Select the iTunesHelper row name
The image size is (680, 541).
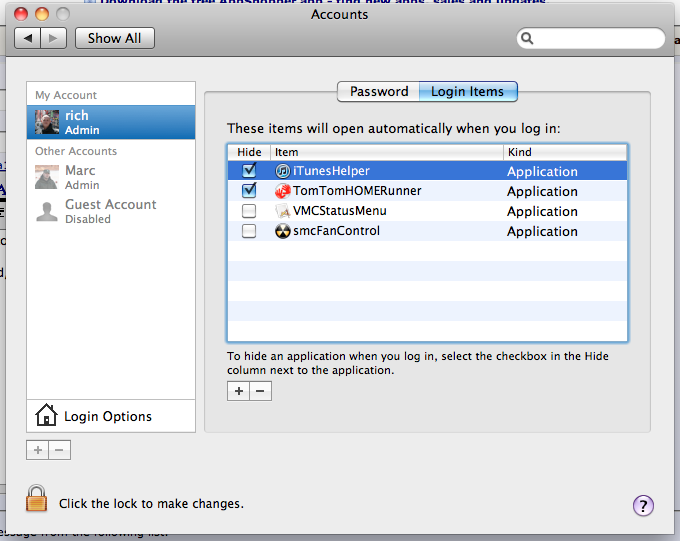pyautogui.click(x=331, y=171)
